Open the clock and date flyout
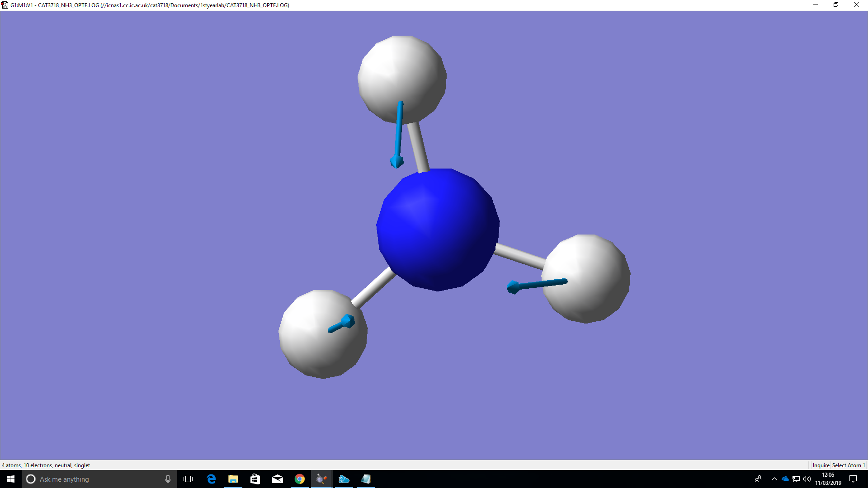 click(x=828, y=479)
